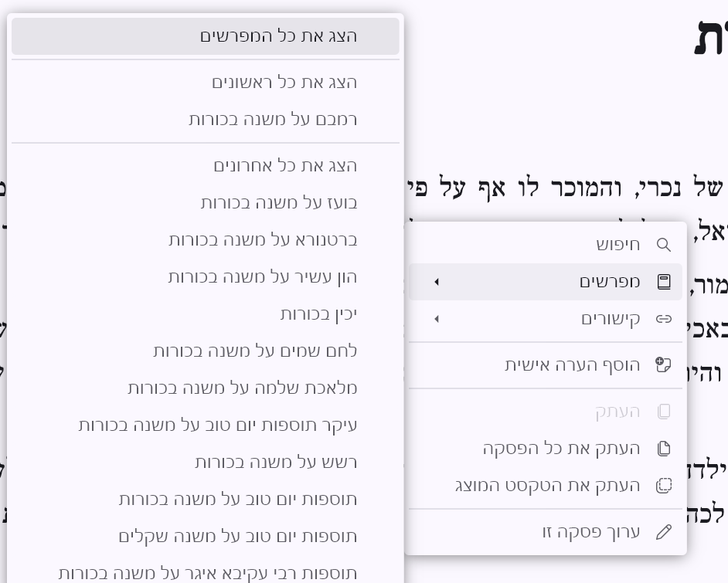The width and height of the screenshot is (728, 583).
Task: Expand the מפרשים submenu arrow
Action: pos(437,282)
